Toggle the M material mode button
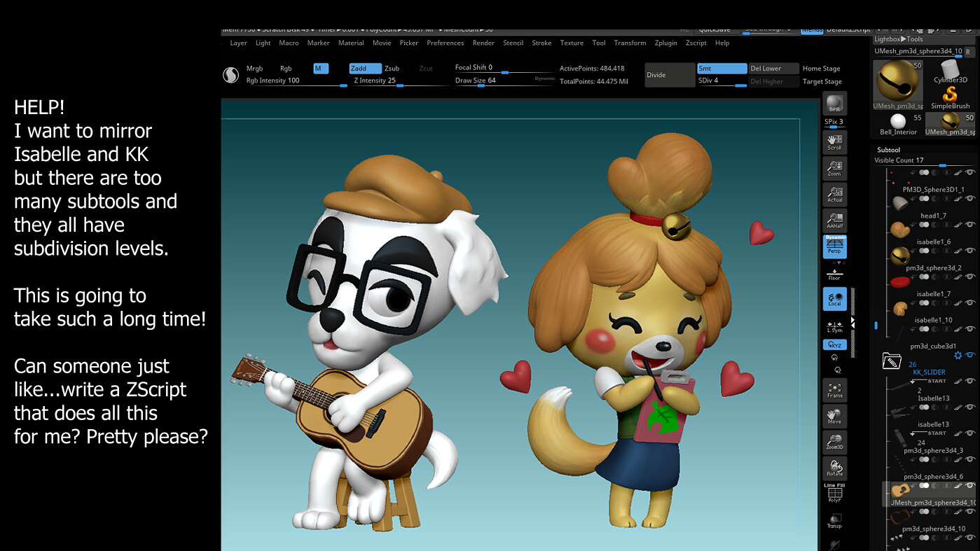The image size is (980, 551). [320, 69]
